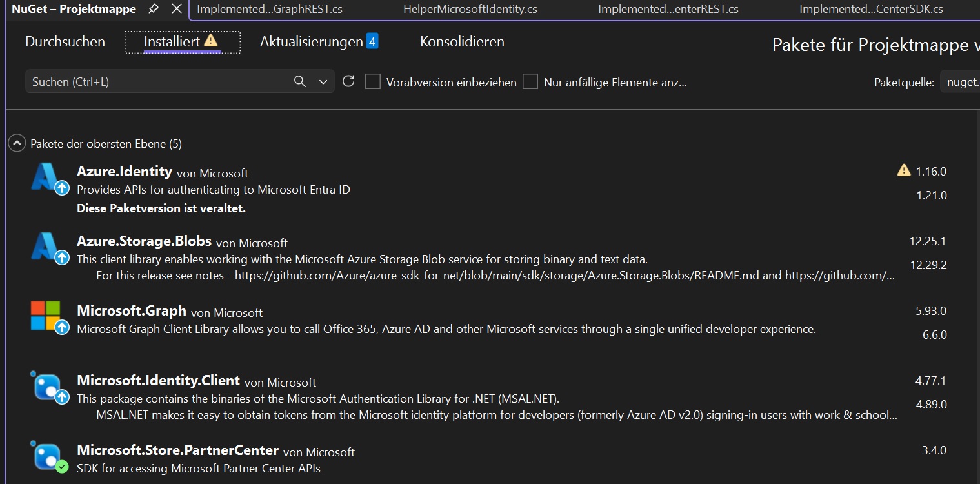Viewport: 980px width, 484px height.
Task: Click installed version 4.77.1
Action: (x=931, y=380)
